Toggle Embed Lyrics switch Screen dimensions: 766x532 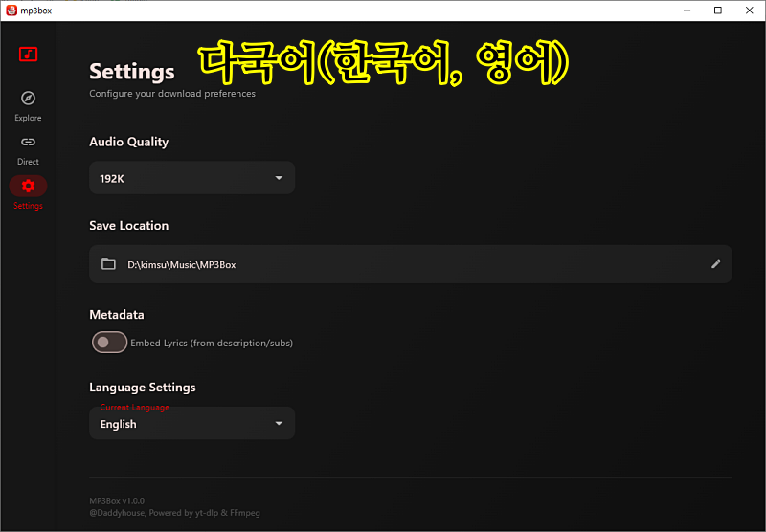coord(109,343)
